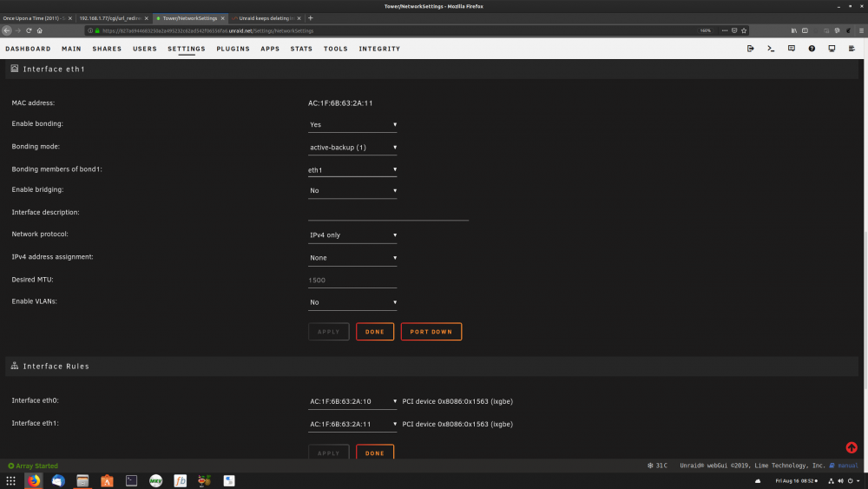This screenshot has height=489, width=868.
Task: Switch to 'Unraid keeps deleting' tab
Action: tap(266, 18)
